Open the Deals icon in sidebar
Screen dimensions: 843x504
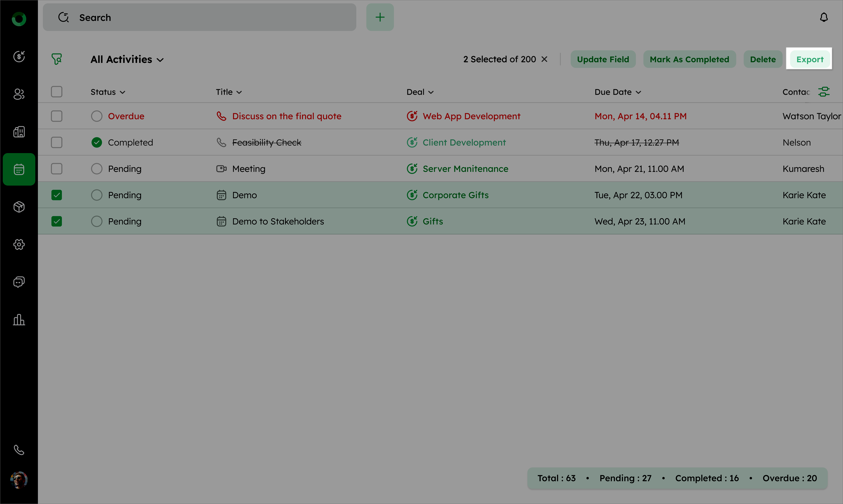tap(19, 56)
